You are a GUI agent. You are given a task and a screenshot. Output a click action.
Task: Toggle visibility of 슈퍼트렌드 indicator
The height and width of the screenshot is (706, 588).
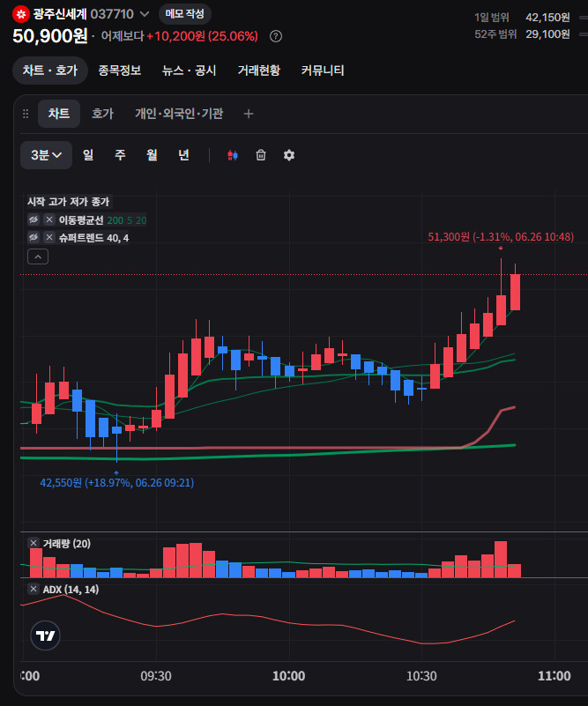pyautogui.click(x=33, y=237)
